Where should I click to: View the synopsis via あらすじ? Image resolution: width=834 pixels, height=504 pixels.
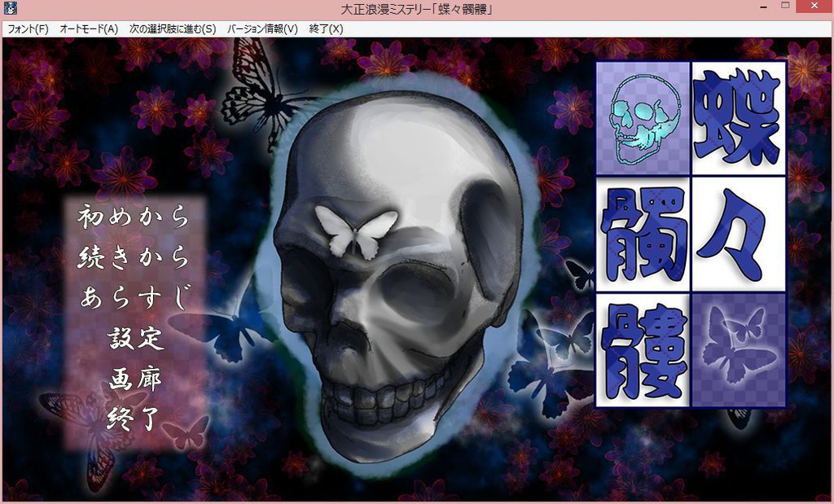pyautogui.click(x=133, y=300)
